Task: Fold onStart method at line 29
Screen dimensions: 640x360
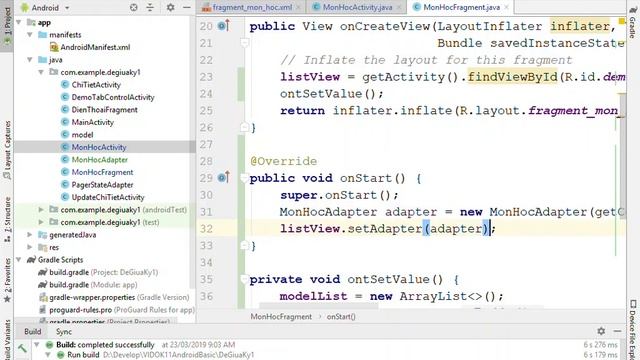Action: click(244, 178)
